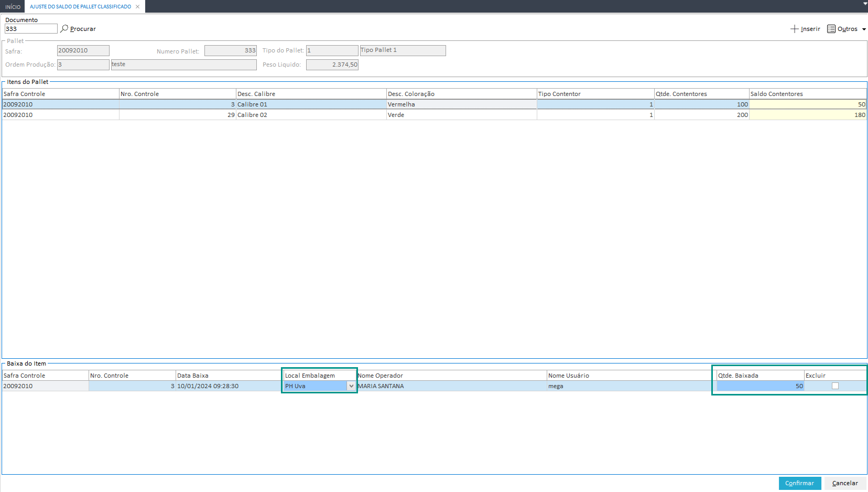
Task: Click the Nro. Controle cell 29
Action: [x=178, y=115]
